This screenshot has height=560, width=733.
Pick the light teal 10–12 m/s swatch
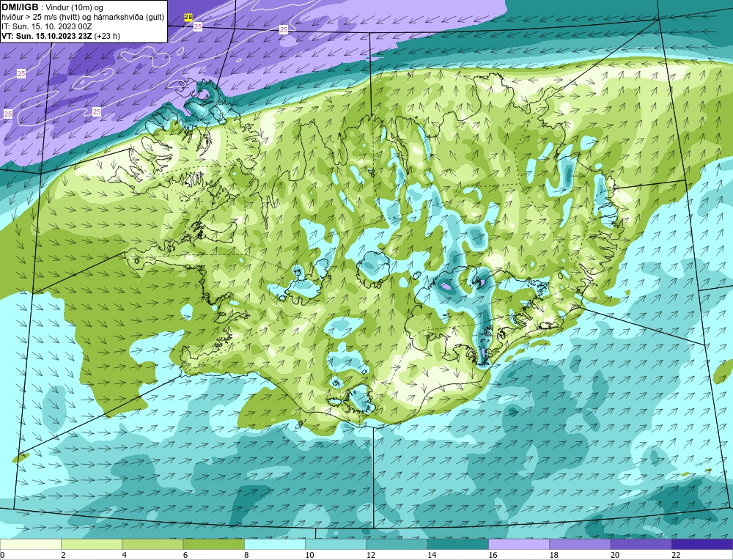(336, 544)
